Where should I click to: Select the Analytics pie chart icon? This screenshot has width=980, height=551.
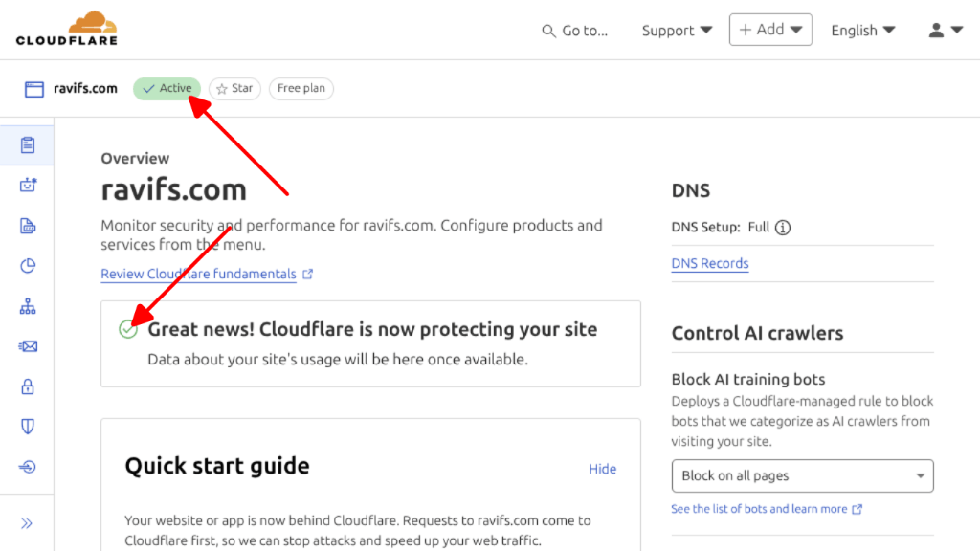[29, 267]
